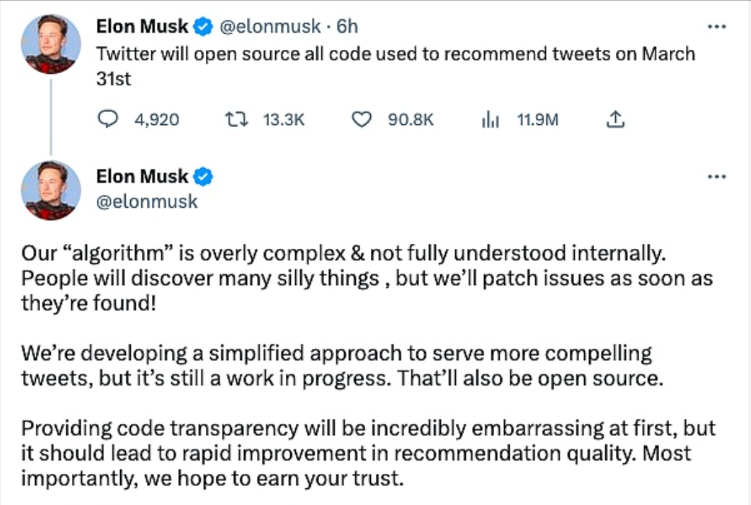This screenshot has width=751, height=505.
Task: Open the @elonmusk handle under the lower name
Action: coord(147,201)
